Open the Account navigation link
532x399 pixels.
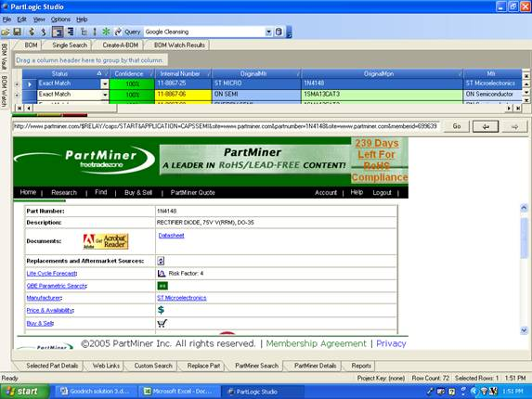[x=326, y=192]
